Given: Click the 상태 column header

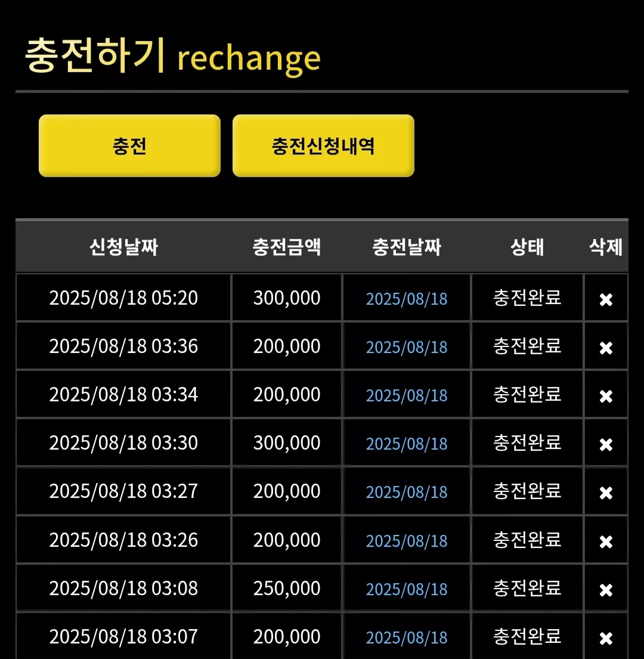Looking at the screenshot, I should [527, 247].
